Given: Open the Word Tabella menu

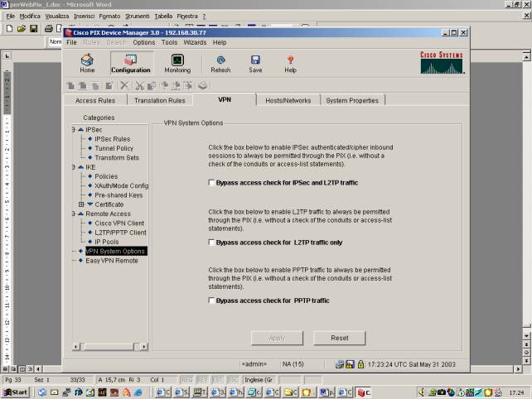Looking at the screenshot, I should click(163, 16).
